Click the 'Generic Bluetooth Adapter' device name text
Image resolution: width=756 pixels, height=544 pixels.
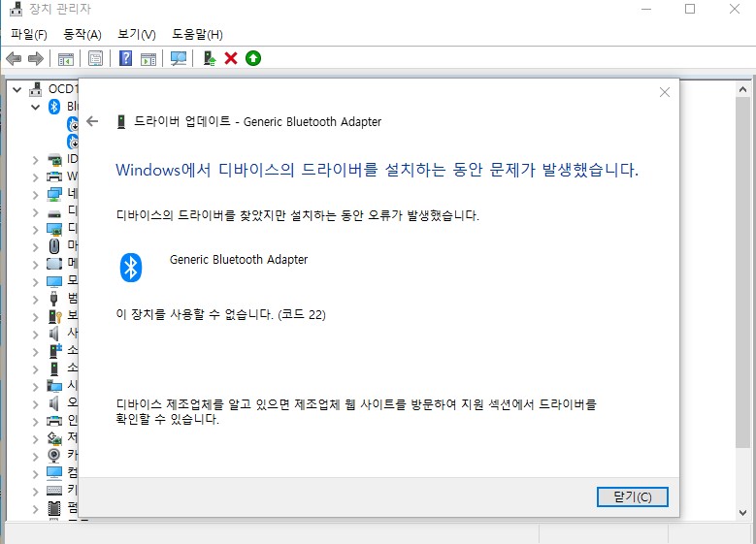pos(239,260)
